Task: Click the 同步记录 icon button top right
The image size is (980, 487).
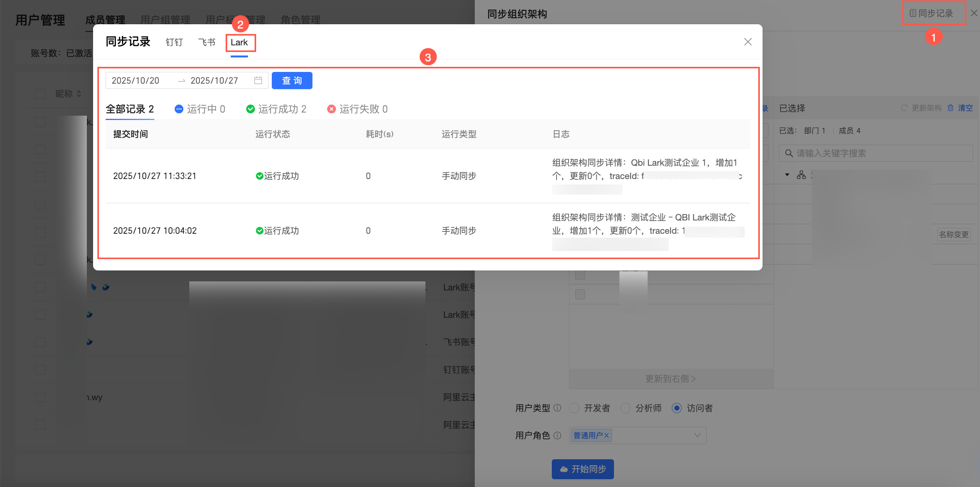Action: pos(931,14)
